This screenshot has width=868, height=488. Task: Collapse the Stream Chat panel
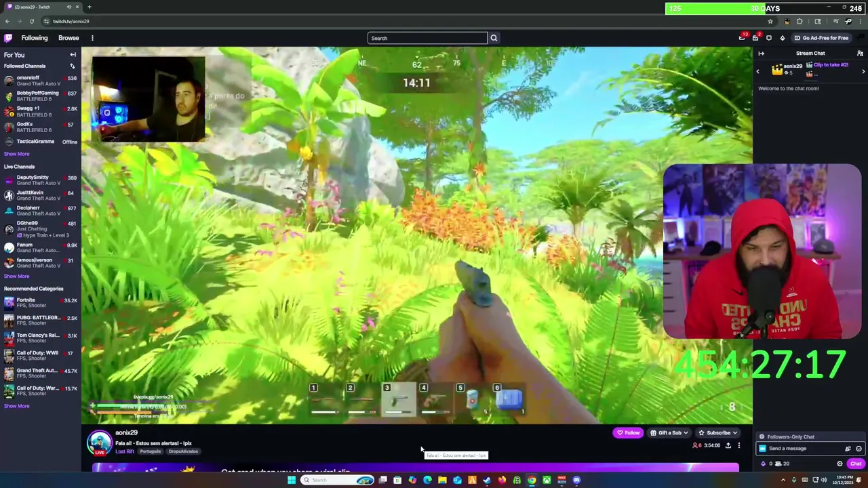click(x=761, y=54)
